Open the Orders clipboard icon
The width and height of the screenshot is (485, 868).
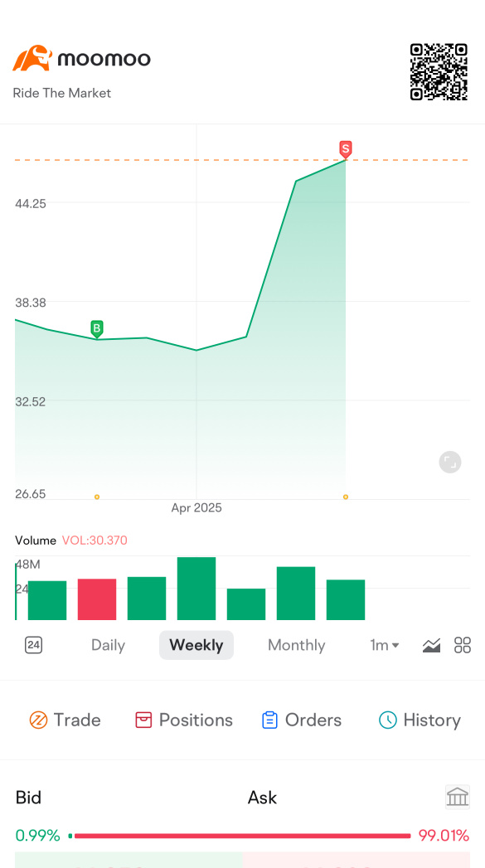pyautogui.click(x=269, y=720)
